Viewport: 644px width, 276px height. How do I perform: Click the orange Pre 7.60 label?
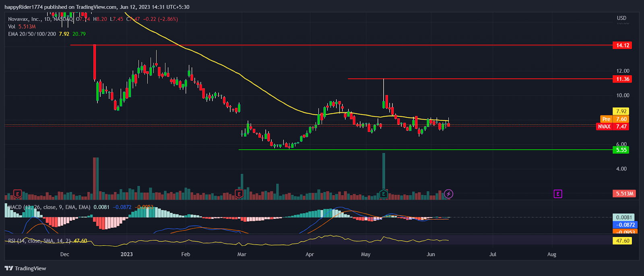point(614,119)
